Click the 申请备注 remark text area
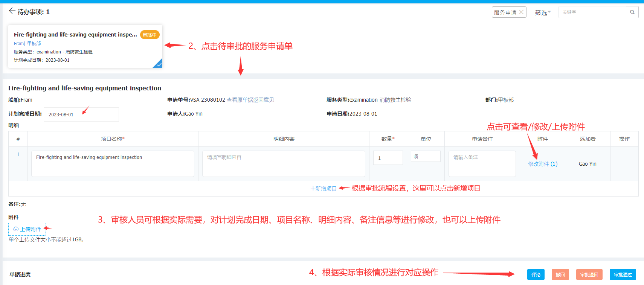 tap(482, 164)
